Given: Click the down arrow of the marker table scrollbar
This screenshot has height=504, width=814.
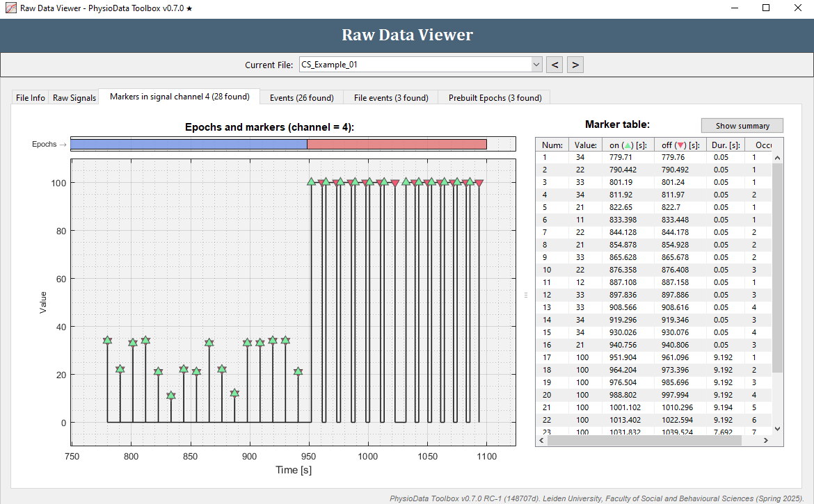Looking at the screenshot, I should click(778, 429).
